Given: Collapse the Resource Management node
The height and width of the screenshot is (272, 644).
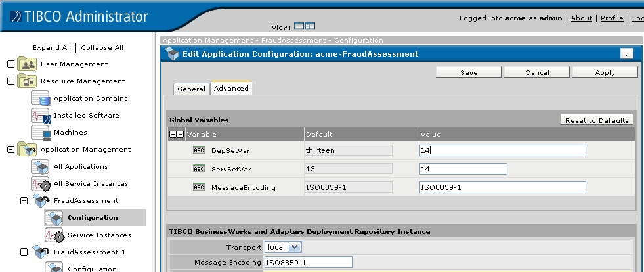Looking at the screenshot, I should click(x=11, y=81).
